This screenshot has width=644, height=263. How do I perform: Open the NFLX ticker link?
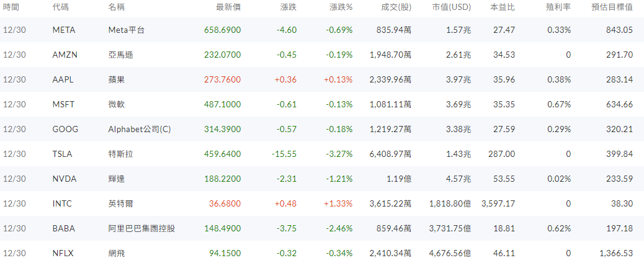63,253
